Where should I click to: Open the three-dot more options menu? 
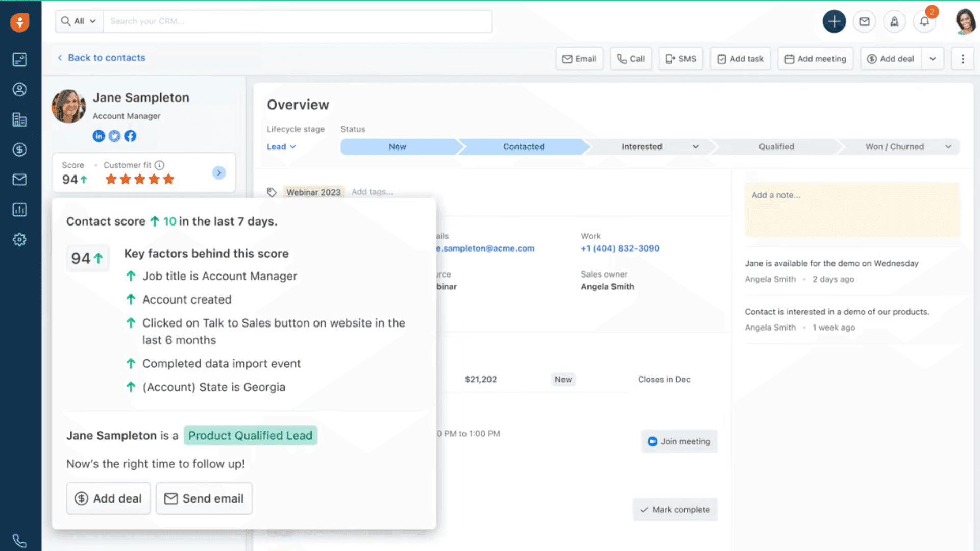tap(963, 59)
